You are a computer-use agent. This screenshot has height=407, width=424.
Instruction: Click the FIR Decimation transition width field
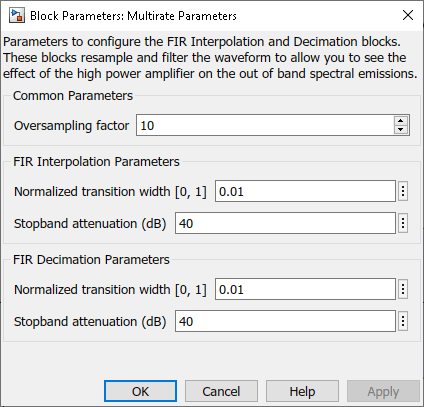[x=305, y=289]
